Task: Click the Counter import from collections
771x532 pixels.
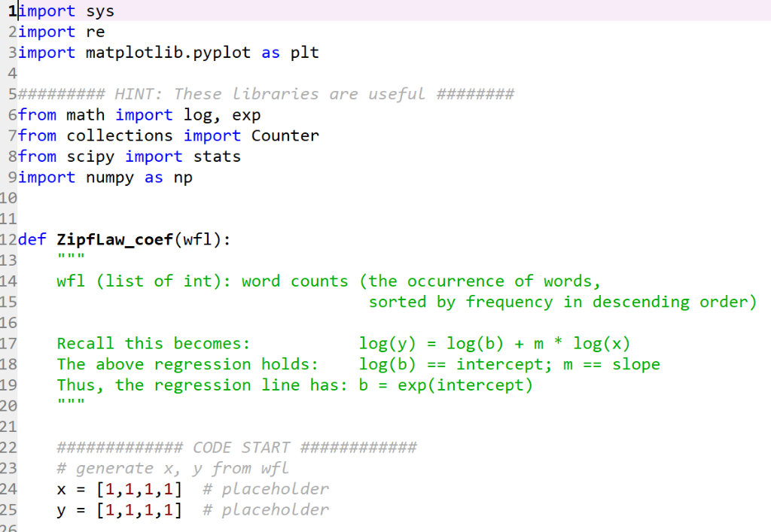Action: pos(284,135)
